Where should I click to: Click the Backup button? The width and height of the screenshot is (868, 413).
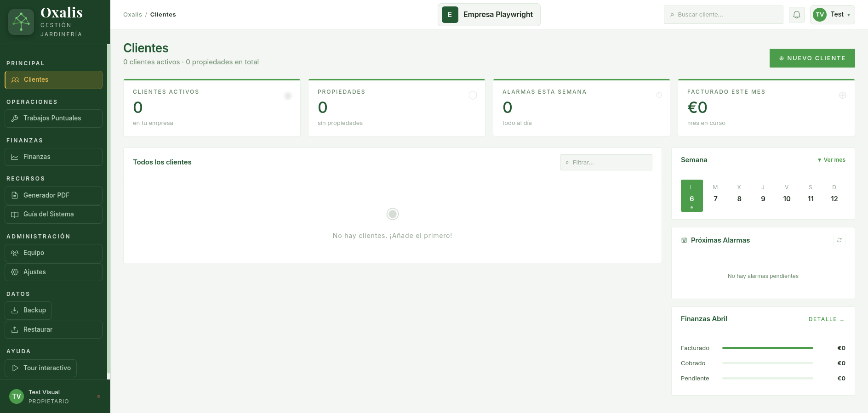point(28,311)
